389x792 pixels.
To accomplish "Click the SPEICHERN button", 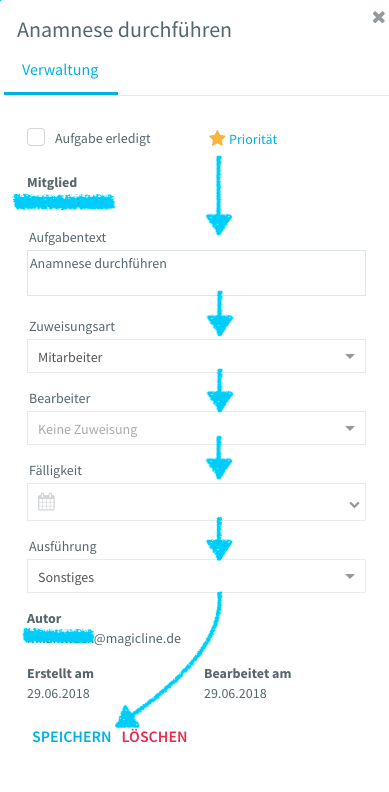I will tap(72, 737).
